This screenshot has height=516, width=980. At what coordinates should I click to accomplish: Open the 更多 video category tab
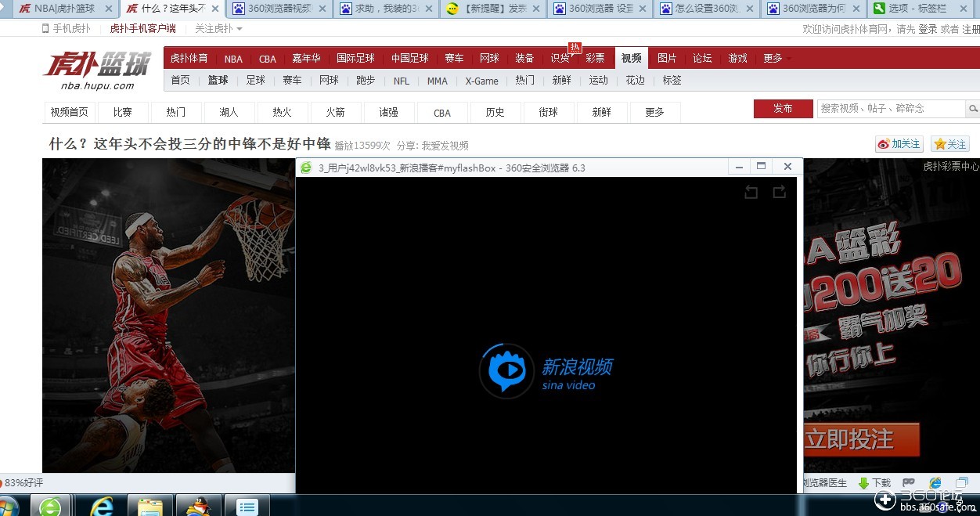[654, 113]
